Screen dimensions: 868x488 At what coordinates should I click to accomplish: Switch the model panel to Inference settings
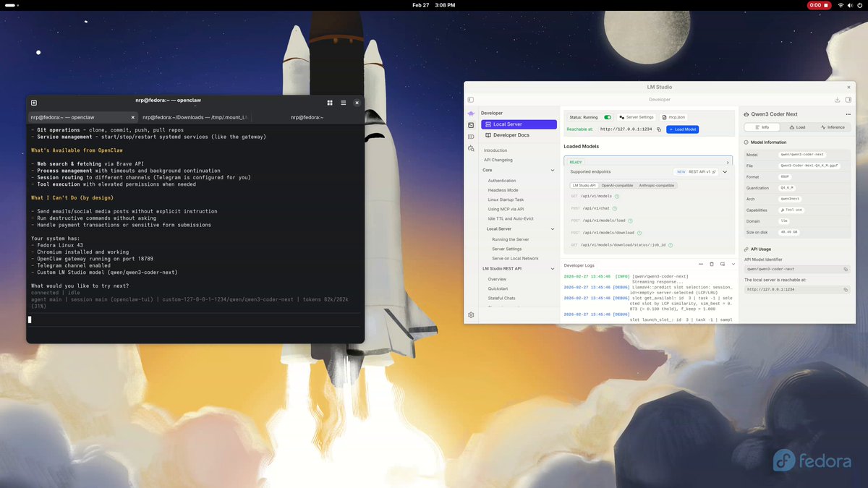pyautogui.click(x=836, y=127)
